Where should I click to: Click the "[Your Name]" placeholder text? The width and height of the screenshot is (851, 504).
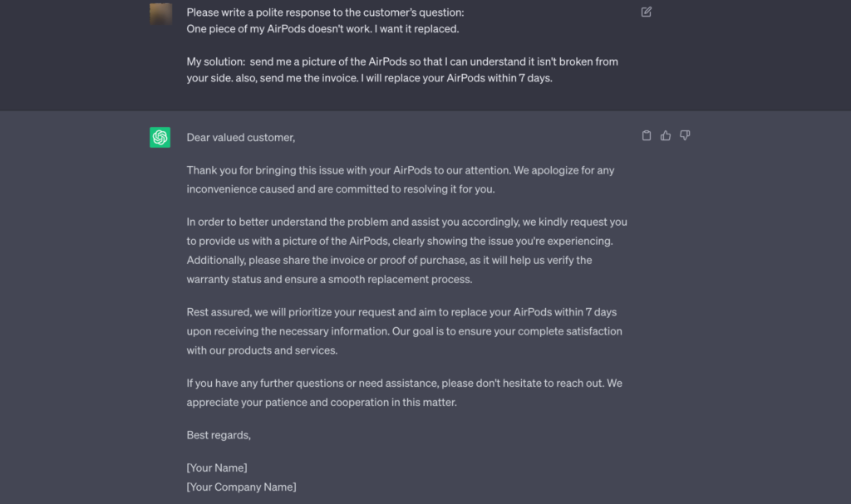click(217, 467)
